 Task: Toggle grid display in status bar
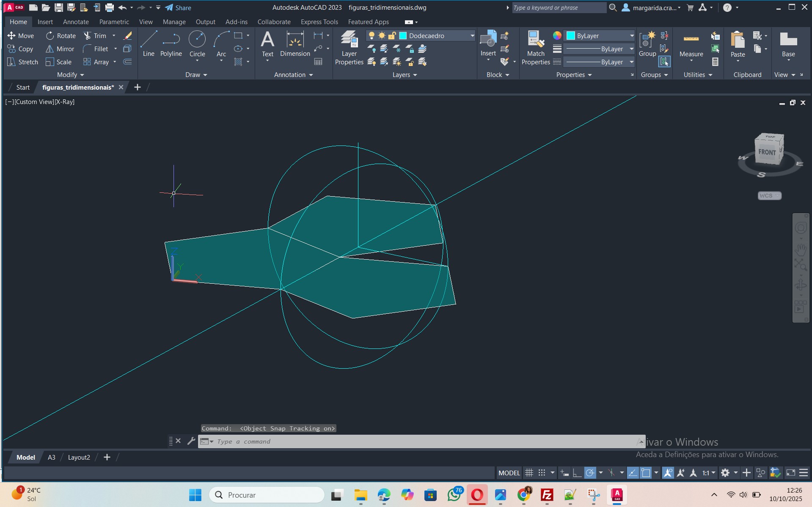point(529,473)
